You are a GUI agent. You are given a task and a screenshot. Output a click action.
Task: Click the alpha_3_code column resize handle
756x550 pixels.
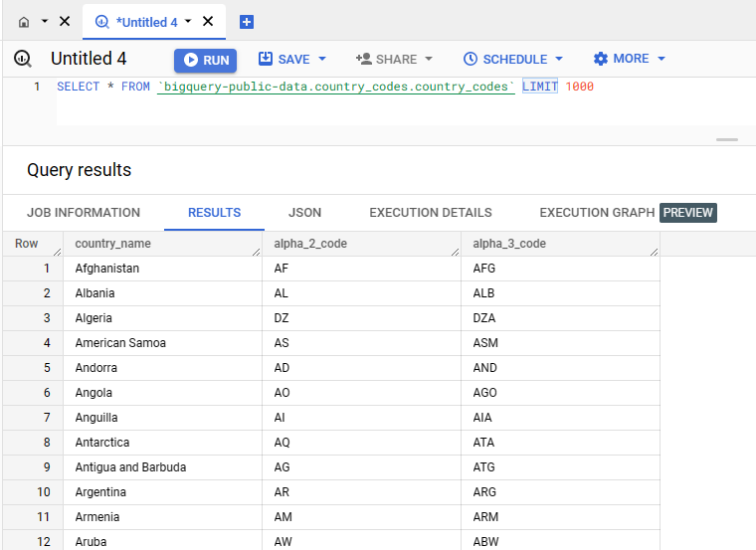[x=654, y=252]
